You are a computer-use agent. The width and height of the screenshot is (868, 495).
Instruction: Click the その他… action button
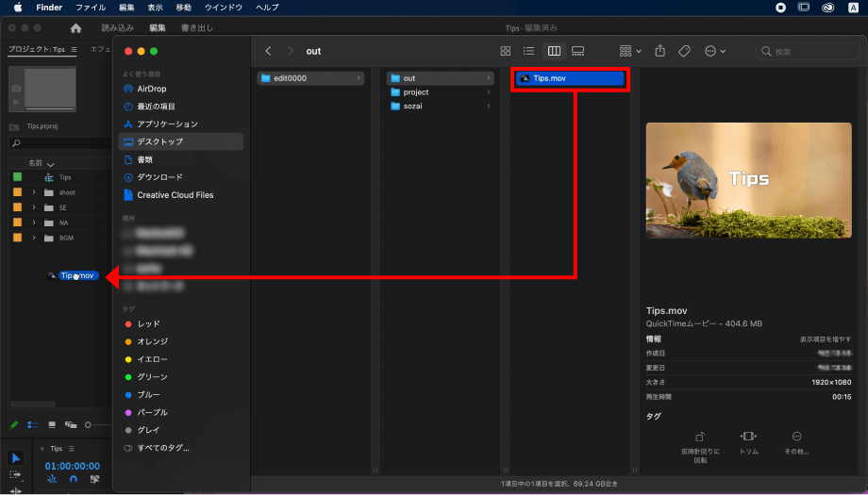796,443
